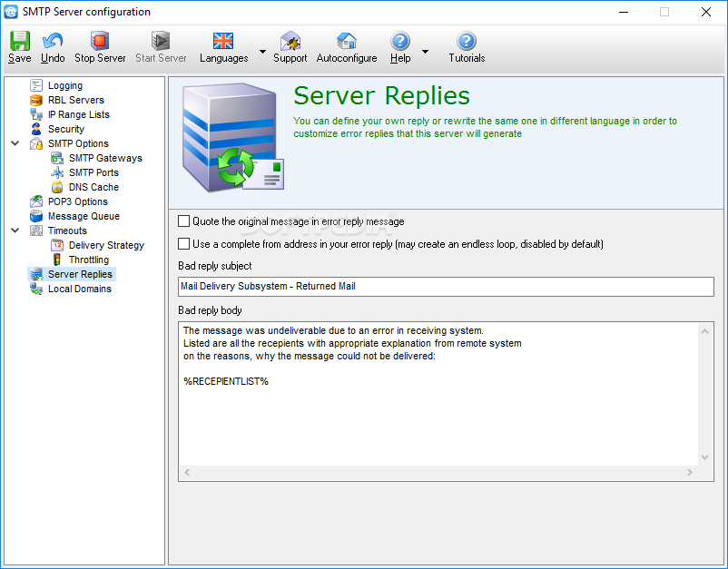
Task: Click Support label in toolbar
Action: coord(290,58)
